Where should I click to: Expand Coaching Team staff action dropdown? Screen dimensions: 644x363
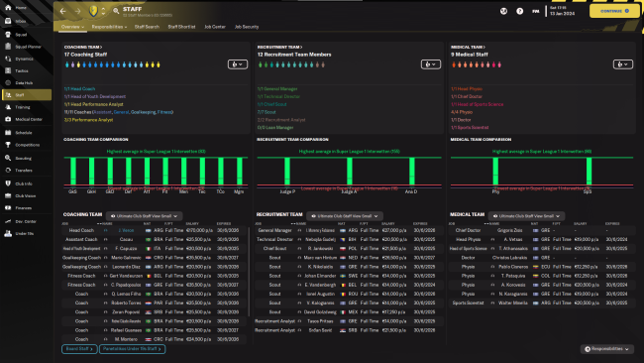point(238,64)
